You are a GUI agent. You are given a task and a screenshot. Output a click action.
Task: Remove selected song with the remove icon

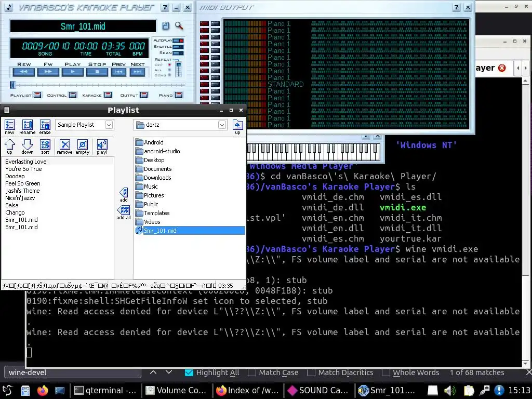point(64,147)
